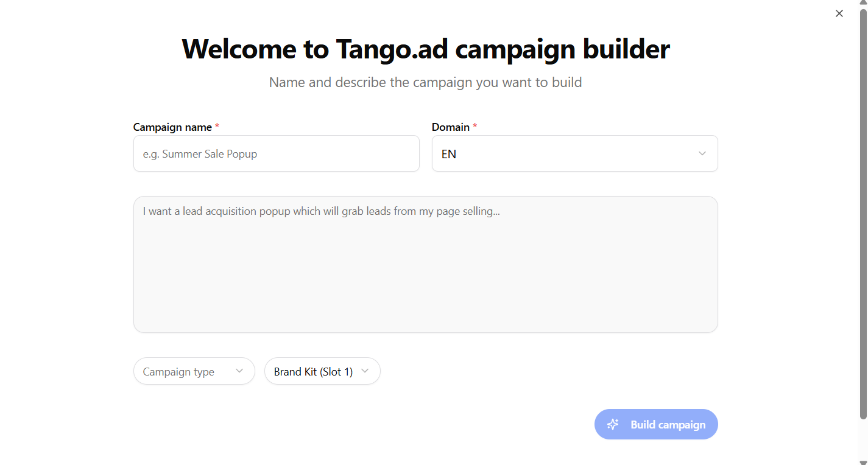The width and height of the screenshot is (868, 465).
Task: Close the campaign builder dialog with the X
Action: tap(839, 13)
